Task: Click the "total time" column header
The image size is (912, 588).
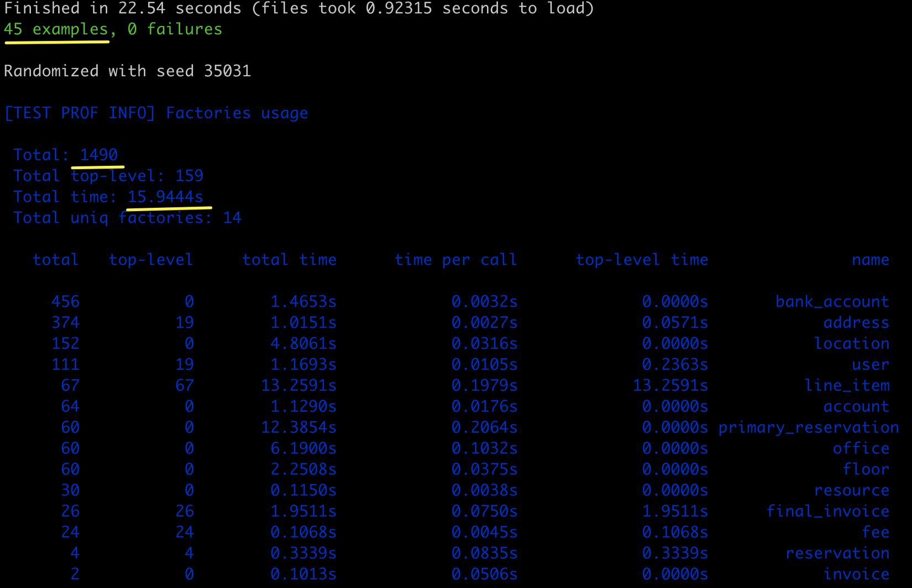Action: coord(290,260)
